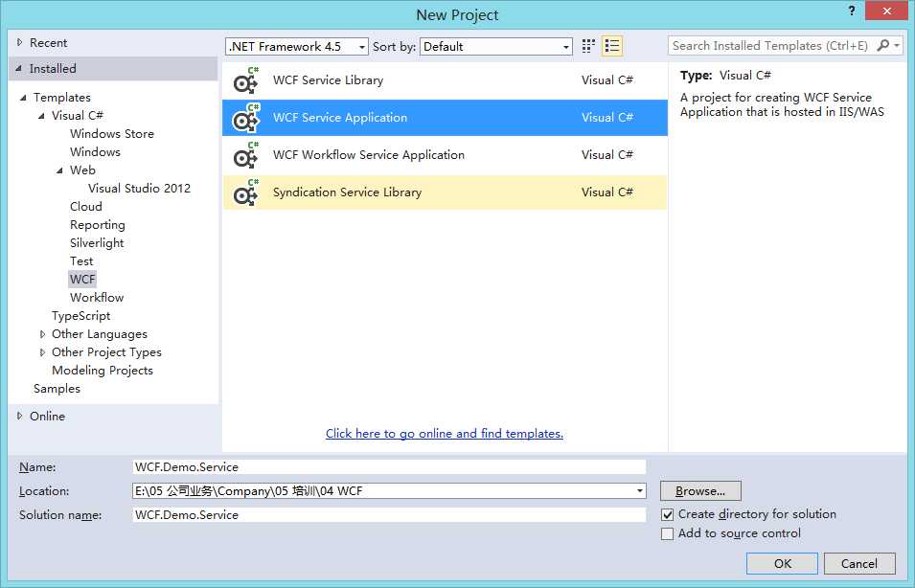Viewport: 915px width, 588px height.
Task: Click the WCF Workflow Service Application icon
Action: [x=245, y=155]
